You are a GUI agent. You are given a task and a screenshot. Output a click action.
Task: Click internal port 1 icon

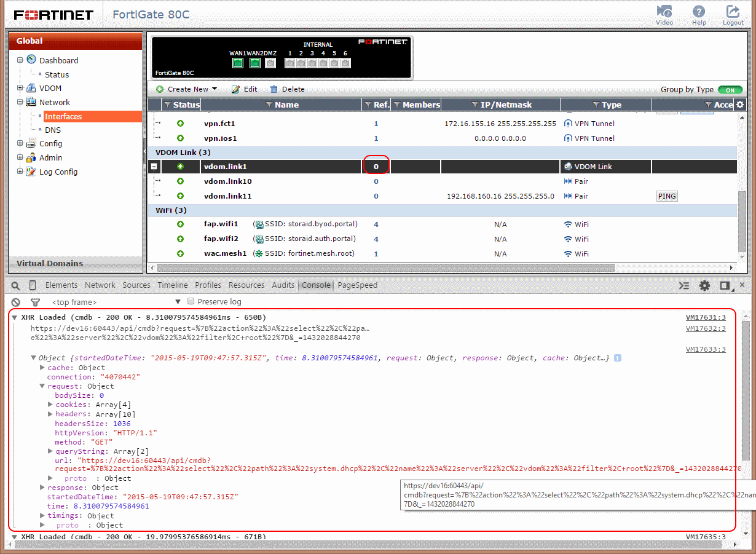(x=289, y=63)
